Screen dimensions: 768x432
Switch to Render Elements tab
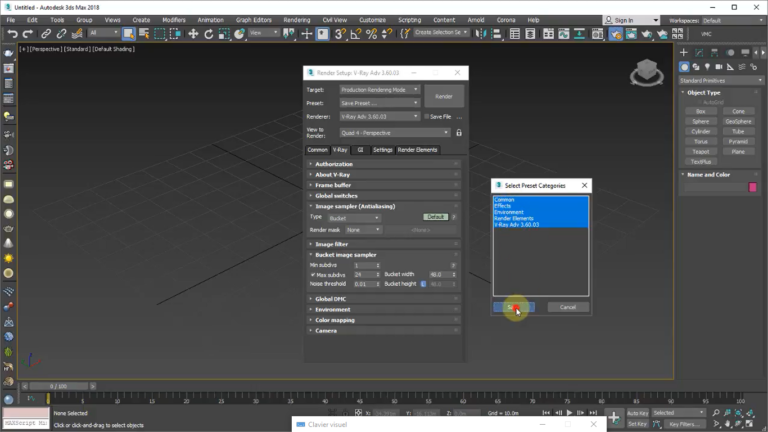pos(417,150)
